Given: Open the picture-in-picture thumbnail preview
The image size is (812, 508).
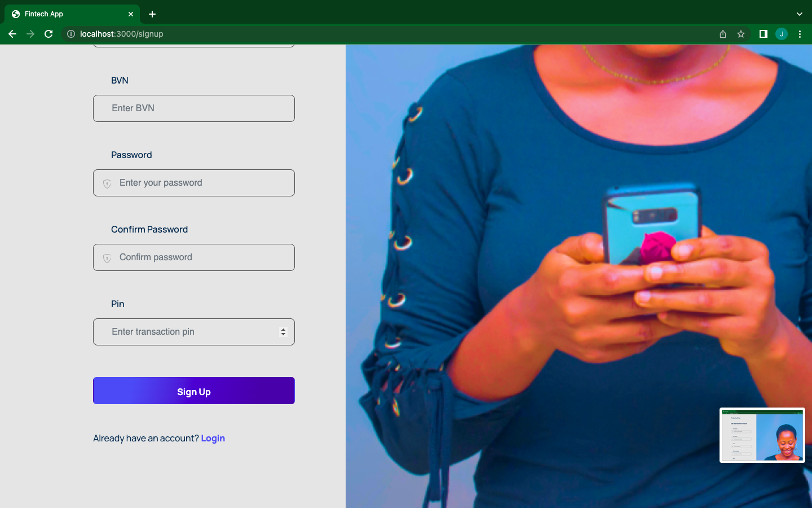Looking at the screenshot, I should (x=762, y=435).
